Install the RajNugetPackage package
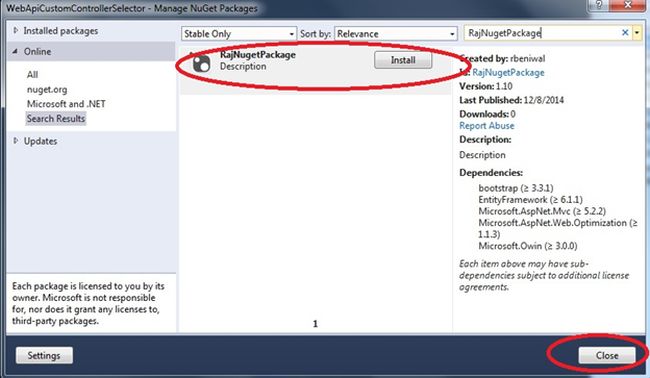The height and width of the screenshot is (378, 650). pyautogui.click(x=403, y=60)
